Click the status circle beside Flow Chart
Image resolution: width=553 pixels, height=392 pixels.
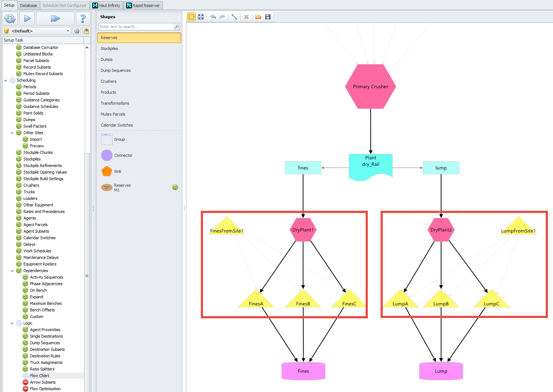26,376
